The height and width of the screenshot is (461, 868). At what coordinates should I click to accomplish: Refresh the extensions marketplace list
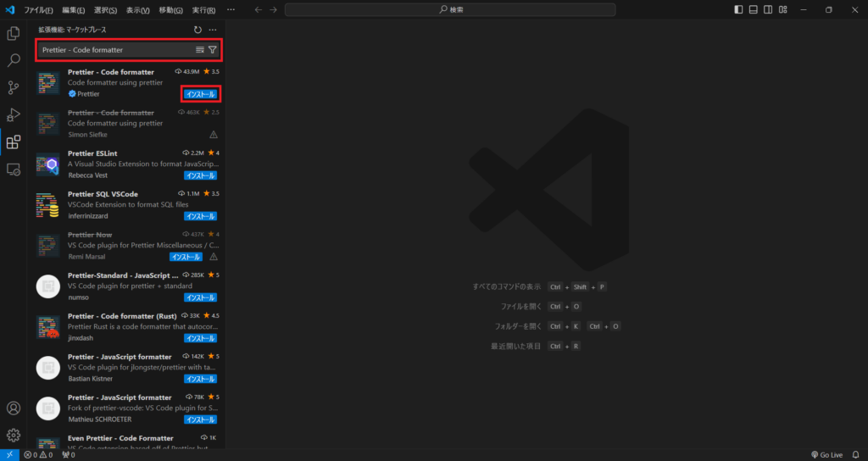click(x=198, y=30)
